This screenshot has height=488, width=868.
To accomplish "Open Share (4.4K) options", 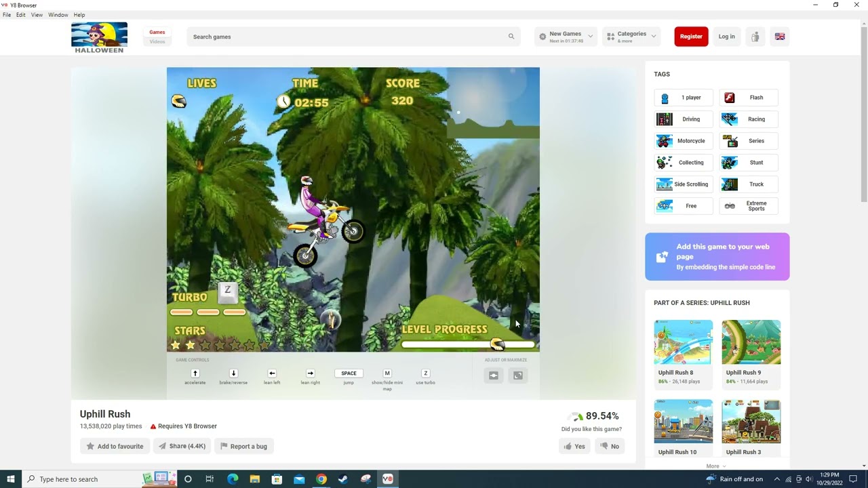I will 182,446.
